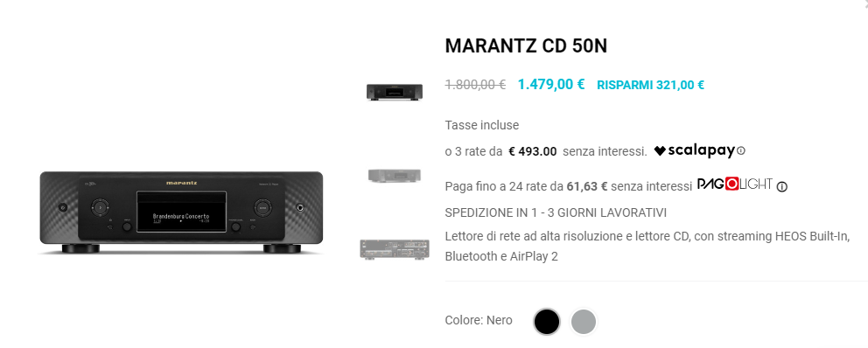Open the Scalapay info icon
Viewport: 868px width, 348px height.
pyautogui.click(x=741, y=150)
